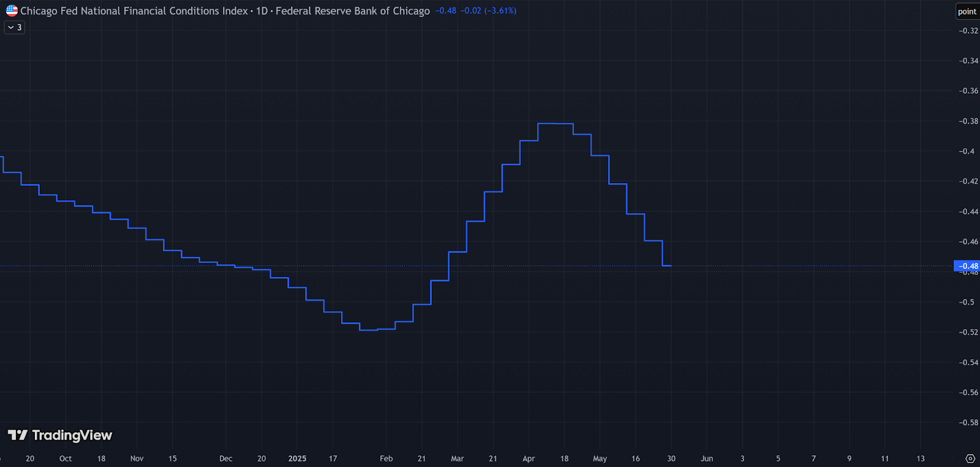Click the 9 date label on the time axis
Screen dimensions: 980x467
click(x=850, y=458)
